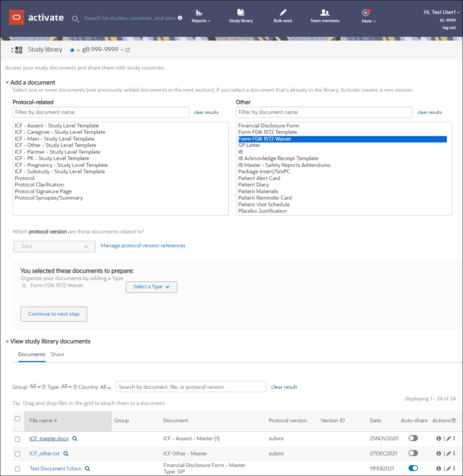Click the Study library grid icon
Screen dimensions: 463x476
[x=18, y=50]
